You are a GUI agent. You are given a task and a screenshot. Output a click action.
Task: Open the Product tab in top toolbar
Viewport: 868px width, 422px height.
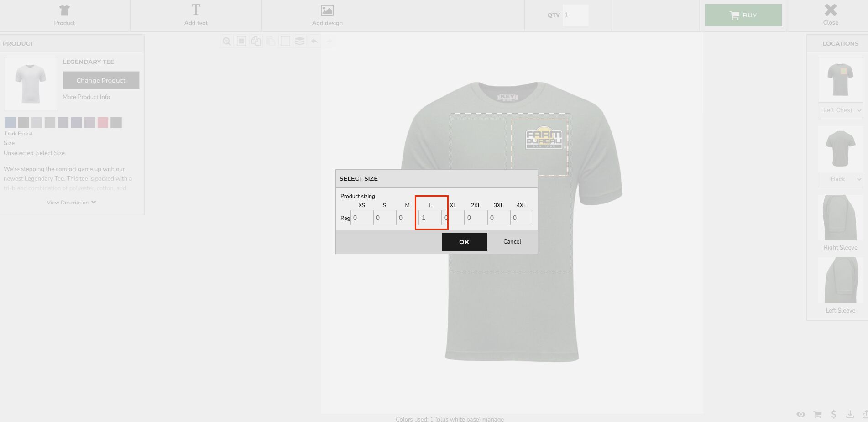(x=64, y=15)
